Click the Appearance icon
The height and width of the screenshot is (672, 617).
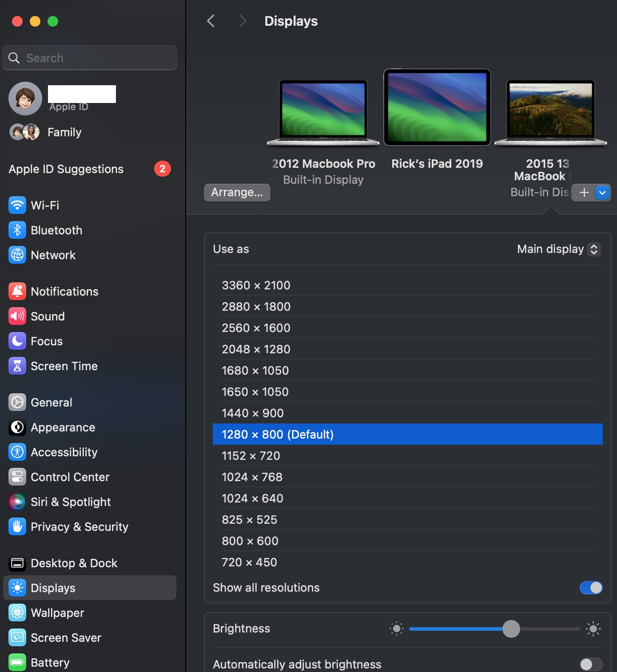pyautogui.click(x=17, y=427)
